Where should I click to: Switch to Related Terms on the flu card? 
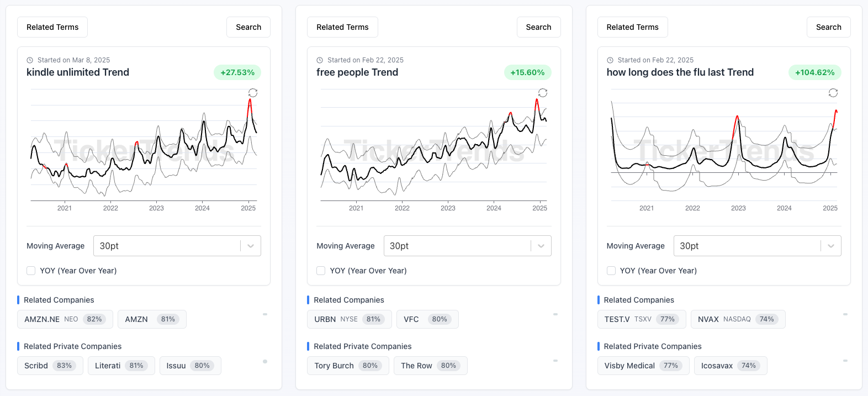coord(632,27)
